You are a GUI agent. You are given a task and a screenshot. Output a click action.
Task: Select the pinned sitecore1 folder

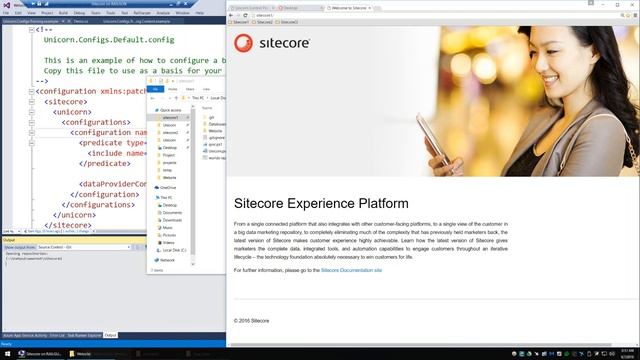click(169, 118)
